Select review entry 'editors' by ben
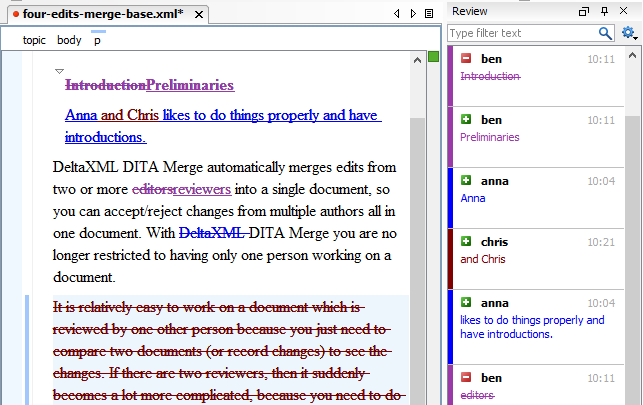The width and height of the screenshot is (643, 405). pos(536,385)
